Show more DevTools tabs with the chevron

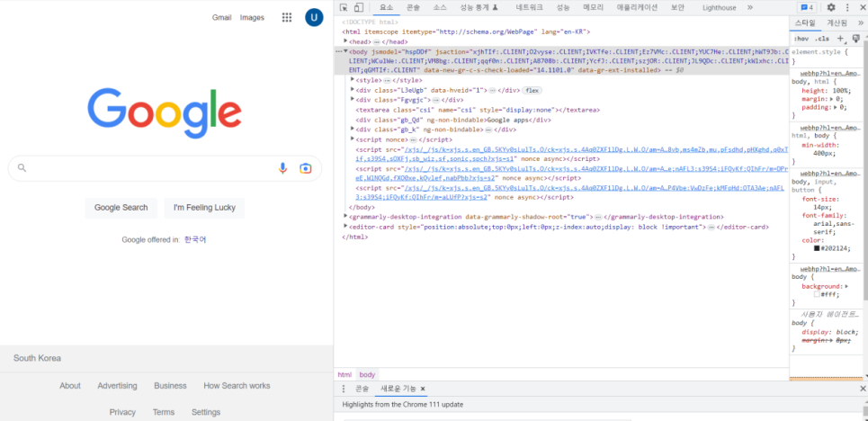pyautogui.click(x=749, y=8)
